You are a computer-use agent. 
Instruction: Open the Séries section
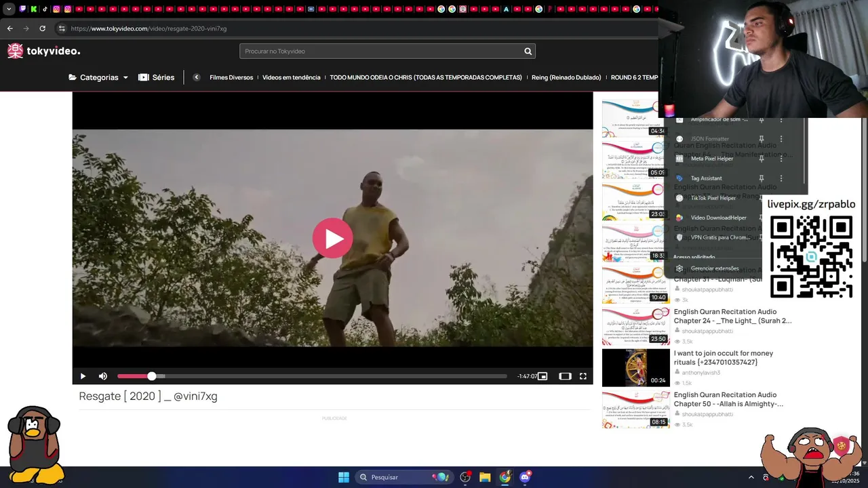click(x=157, y=77)
